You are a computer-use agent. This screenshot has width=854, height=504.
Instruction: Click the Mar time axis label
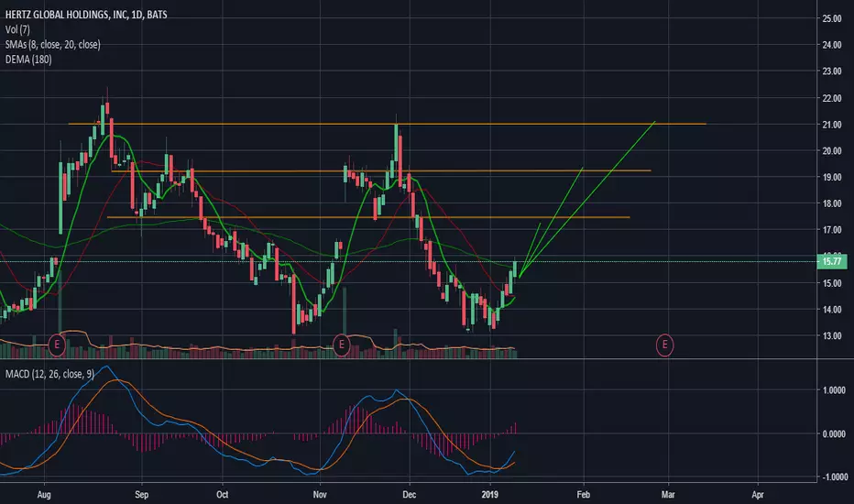668,495
